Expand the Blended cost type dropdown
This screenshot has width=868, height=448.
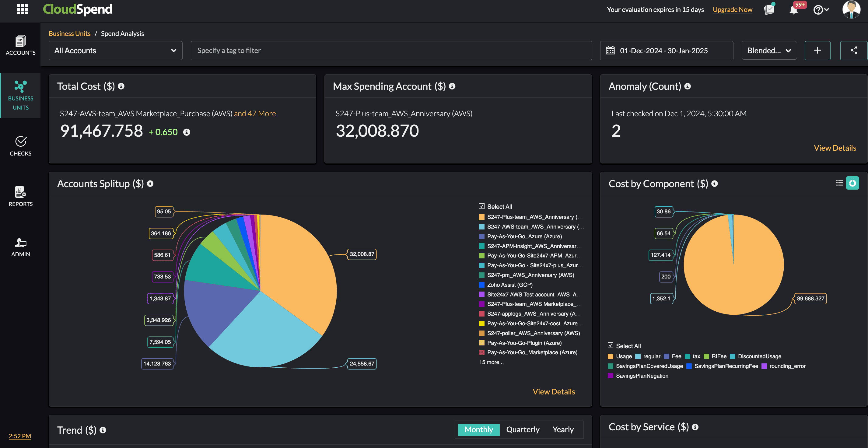coord(769,51)
